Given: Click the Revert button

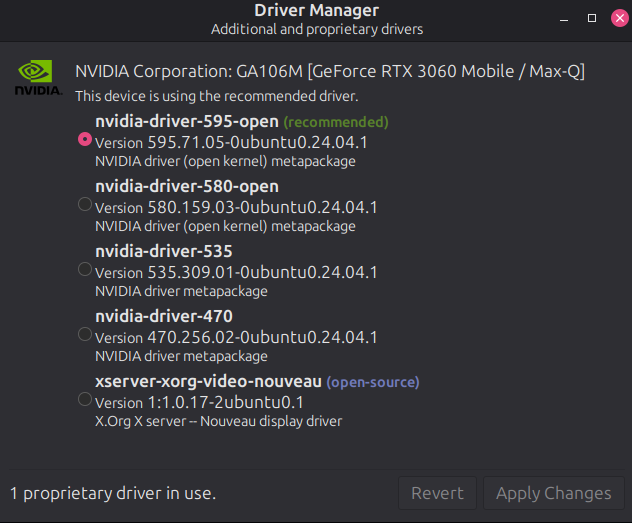Looking at the screenshot, I should click(x=437, y=493).
